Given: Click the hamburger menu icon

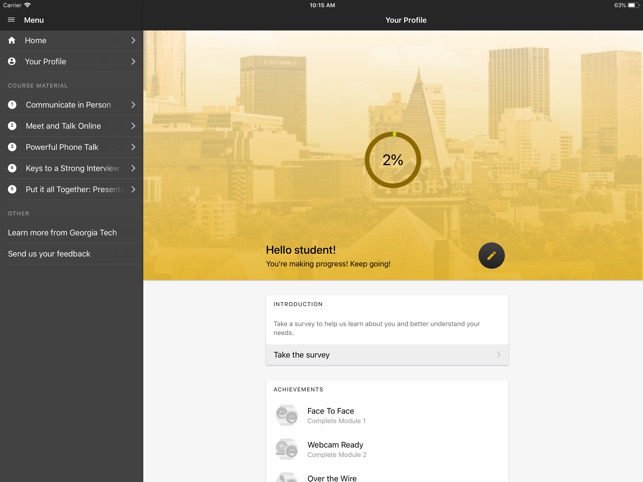Looking at the screenshot, I should tap(12, 20).
